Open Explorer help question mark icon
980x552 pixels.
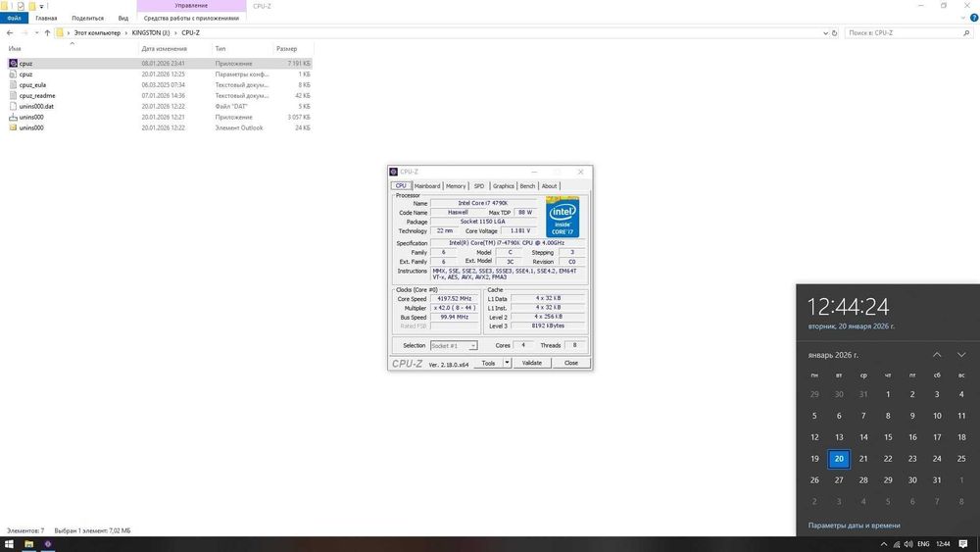point(973,18)
